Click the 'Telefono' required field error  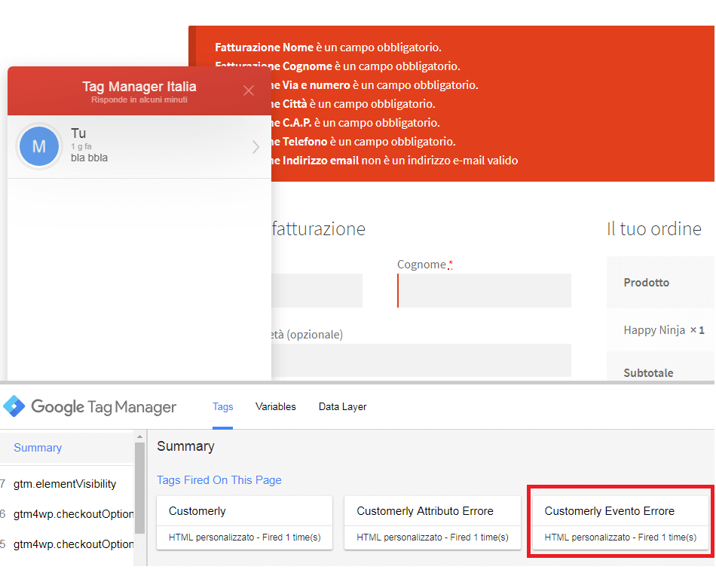[363, 142]
